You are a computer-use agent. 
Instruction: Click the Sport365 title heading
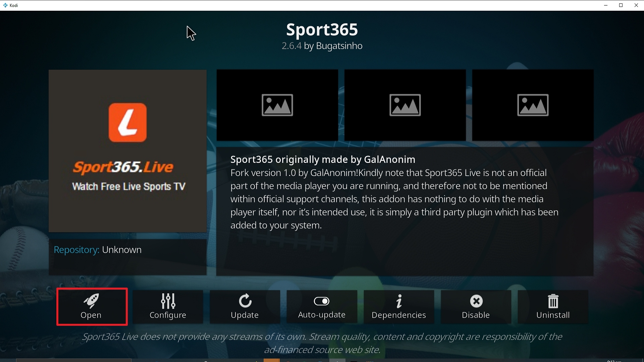tap(322, 29)
